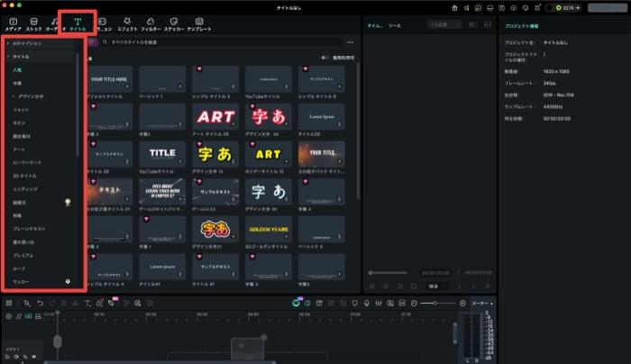631x364 pixels.
Task: Step back one frame in preview
Action: [371, 286]
